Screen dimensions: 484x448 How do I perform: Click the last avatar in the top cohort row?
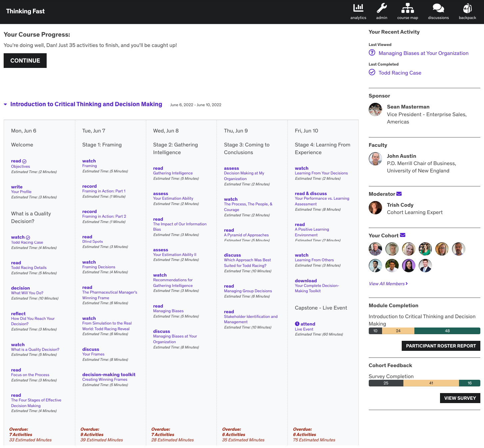459,249
